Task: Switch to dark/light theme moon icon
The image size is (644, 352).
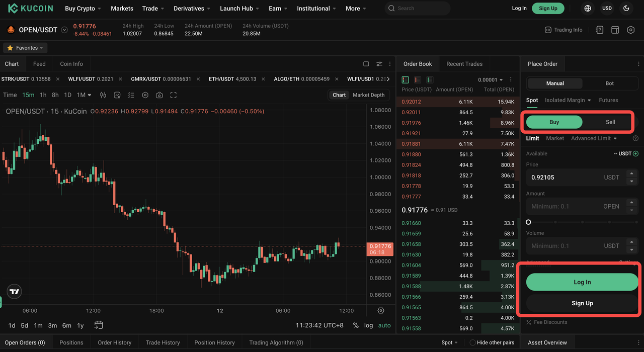Action: pos(626,9)
